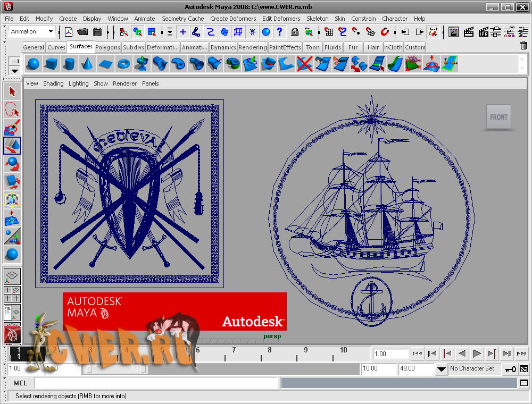The height and width of the screenshot is (404, 532).
Task: Switch to the Polygons shelf tab
Action: click(x=107, y=47)
